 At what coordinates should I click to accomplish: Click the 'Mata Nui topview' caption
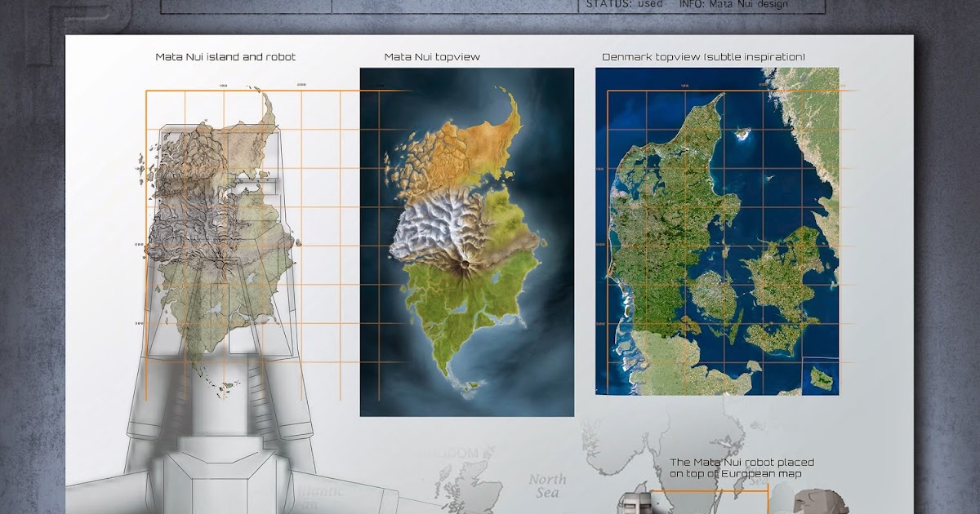pos(432,57)
